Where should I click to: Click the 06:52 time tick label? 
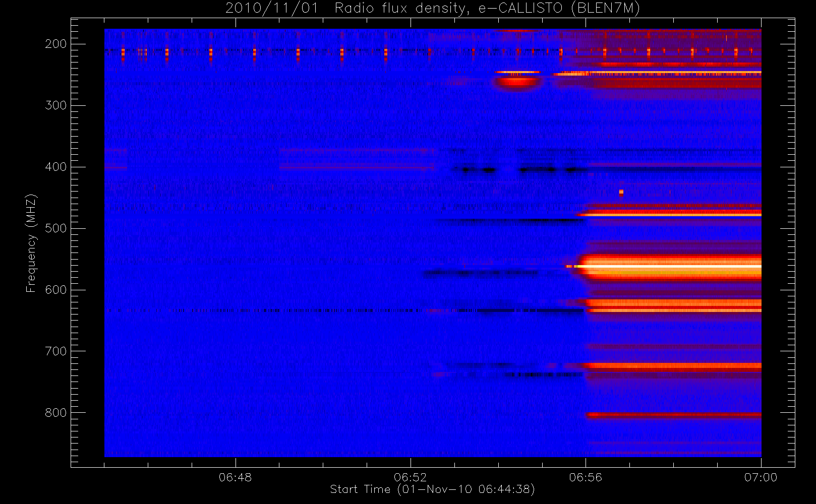tap(410, 477)
